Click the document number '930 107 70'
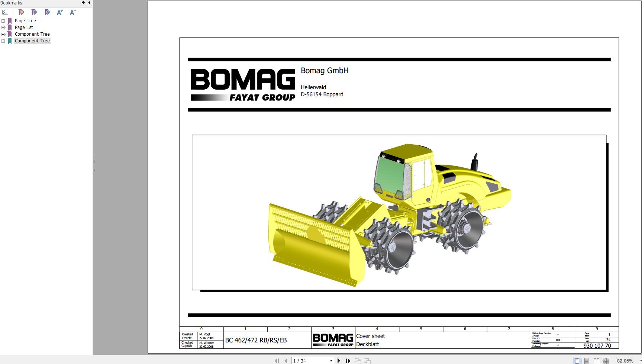Viewport: 642px width, 364px height. [597, 346]
